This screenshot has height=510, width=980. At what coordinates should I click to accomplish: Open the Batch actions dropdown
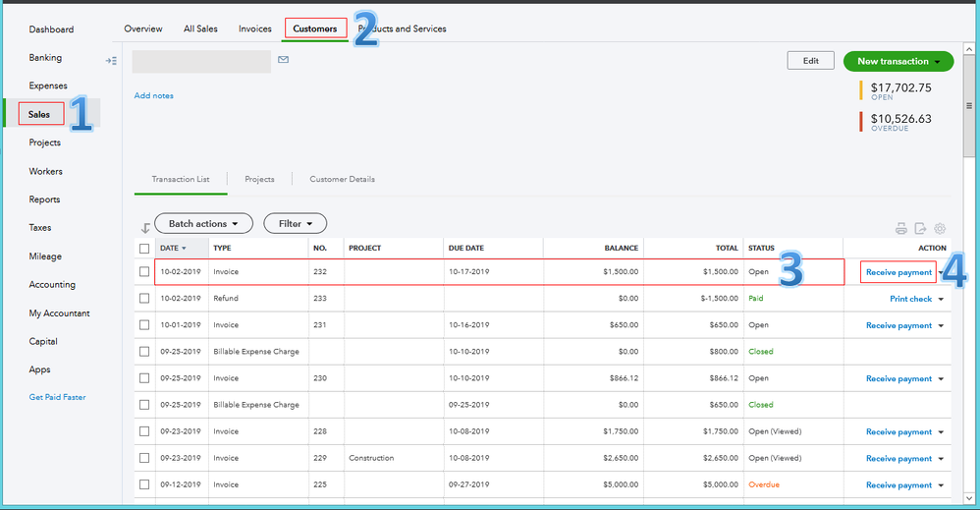(x=203, y=224)
